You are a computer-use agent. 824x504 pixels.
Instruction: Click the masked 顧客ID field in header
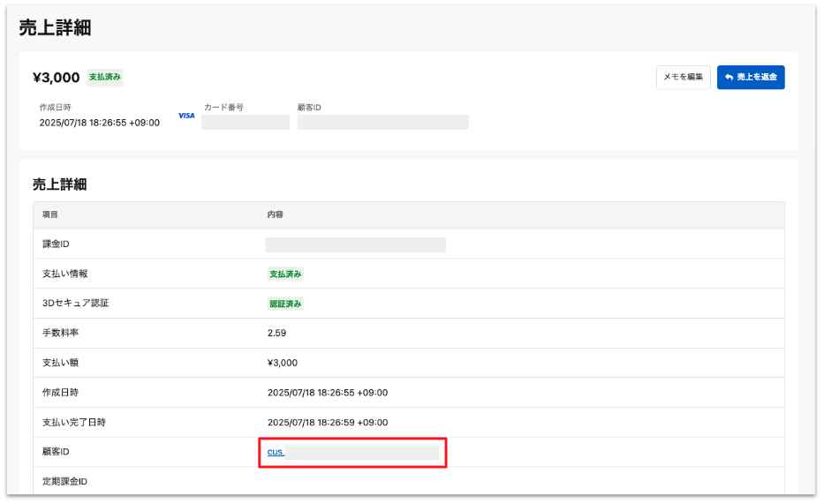click(x=383, y=123)
